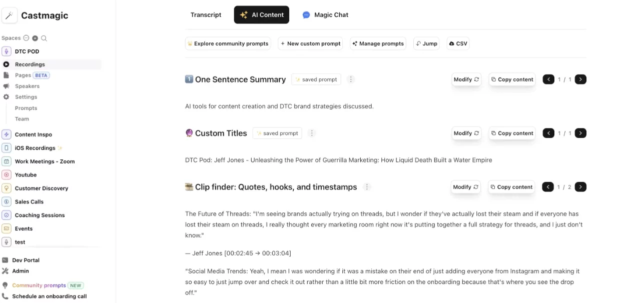Screen dimensions: 644x303
Task: Open the Custom Titles three-dot menu
Action: click(312, 133)
